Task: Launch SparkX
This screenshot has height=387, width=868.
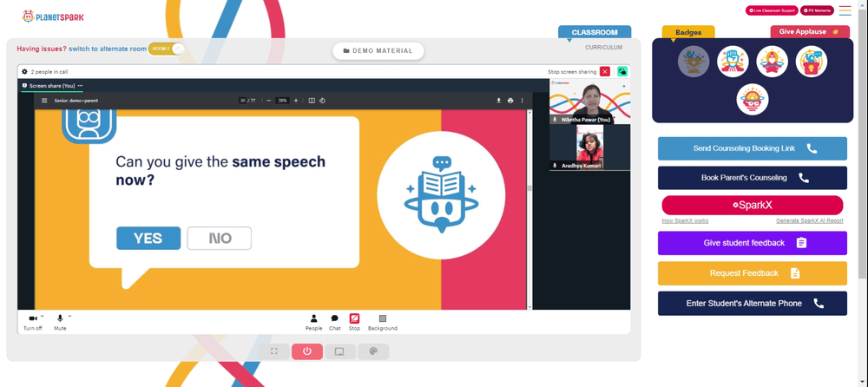Action: 753,205
